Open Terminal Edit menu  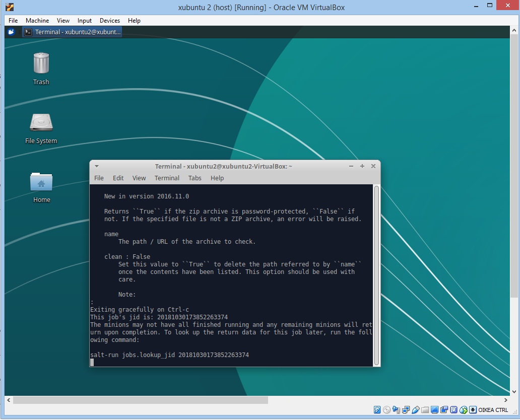(118, 178)
